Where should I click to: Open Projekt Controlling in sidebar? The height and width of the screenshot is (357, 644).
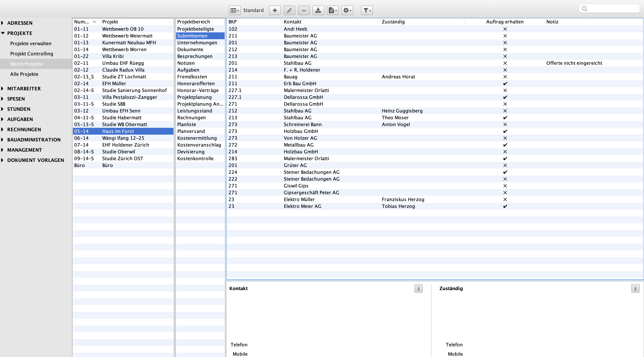(x=32, y=54)
